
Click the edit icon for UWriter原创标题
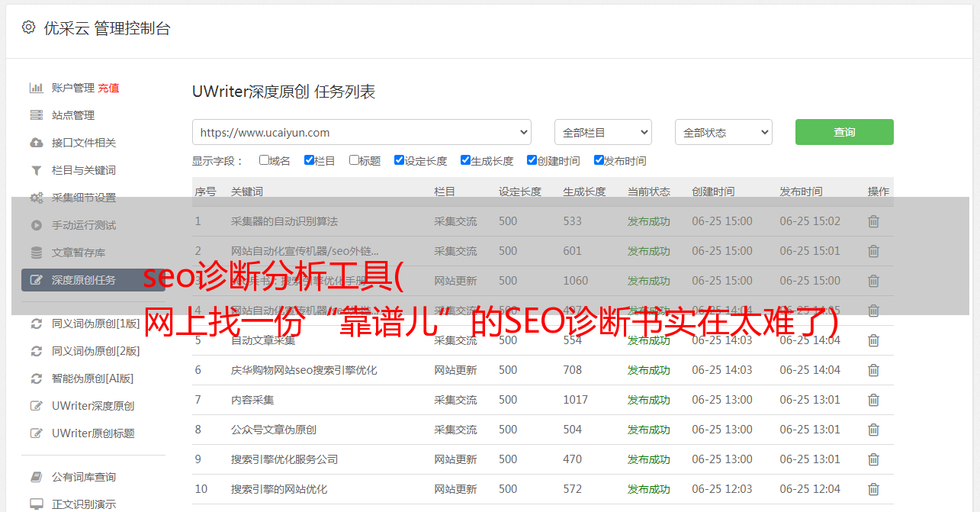pyautogui.click(x=36, y=433)
